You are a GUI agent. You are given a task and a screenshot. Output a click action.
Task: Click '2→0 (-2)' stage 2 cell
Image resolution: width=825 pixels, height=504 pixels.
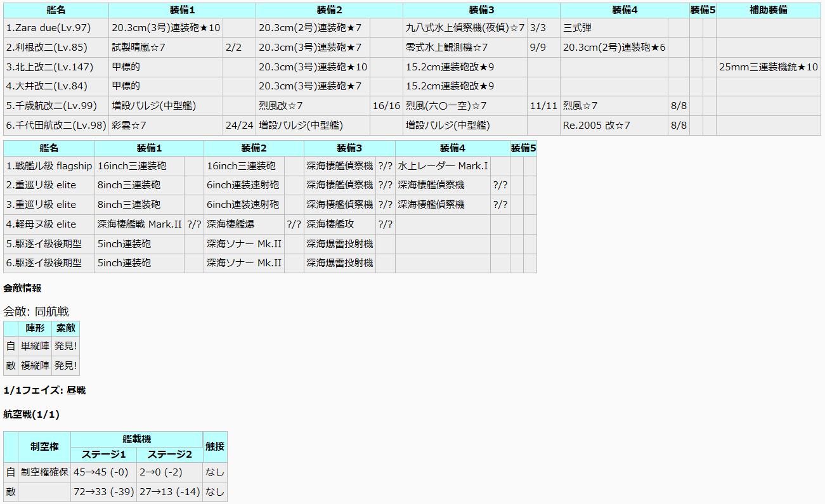pos(169,472)
